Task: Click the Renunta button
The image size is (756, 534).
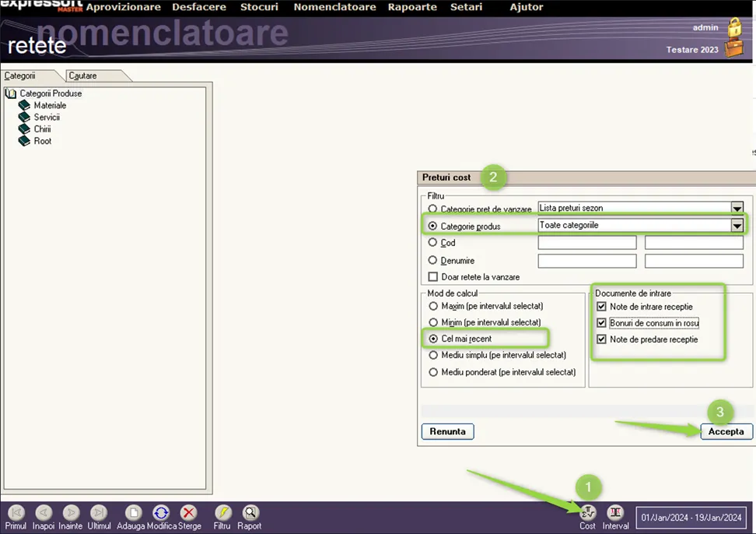Action: (448, 431)
